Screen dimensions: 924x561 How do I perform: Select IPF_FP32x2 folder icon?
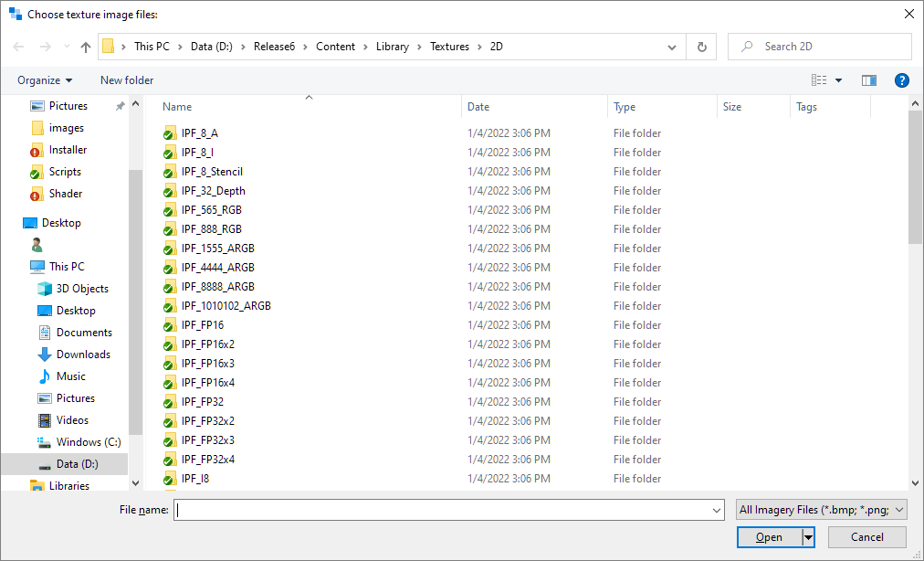pyautogui.click(x=170, y=421)
